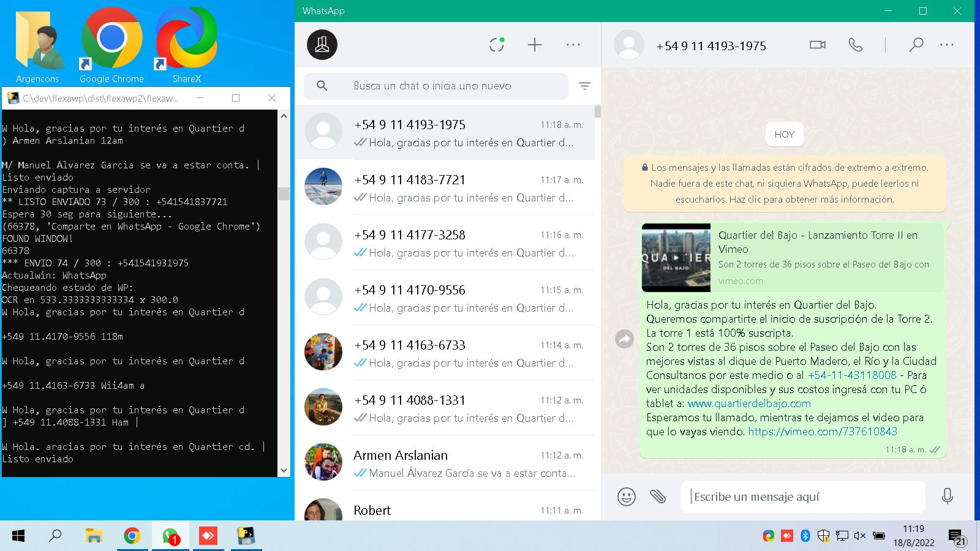Open the battery tray icon

[x=879, y=536]
